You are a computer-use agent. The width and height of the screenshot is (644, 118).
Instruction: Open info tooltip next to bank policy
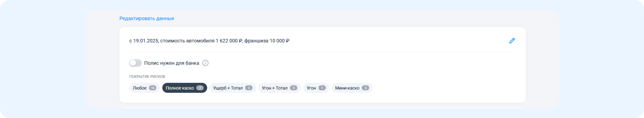pos(205,63)
